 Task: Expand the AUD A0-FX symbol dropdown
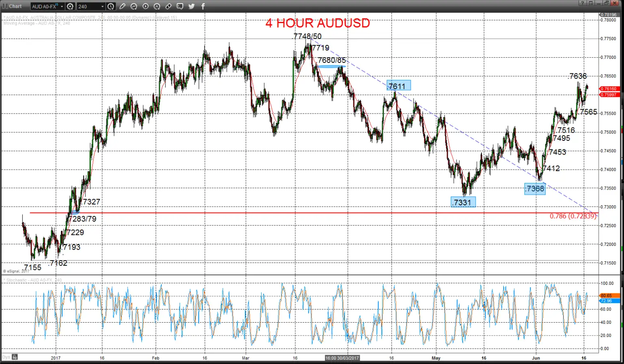pos(62,6)
